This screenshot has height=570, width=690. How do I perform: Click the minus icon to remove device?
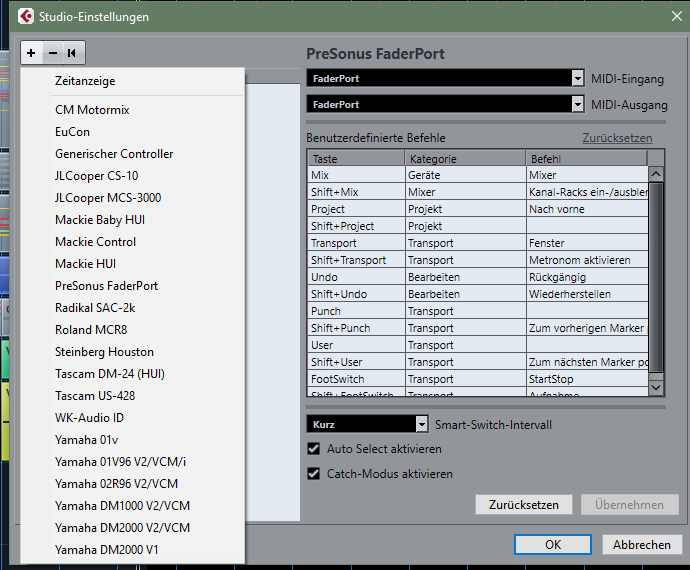point(53,53)
